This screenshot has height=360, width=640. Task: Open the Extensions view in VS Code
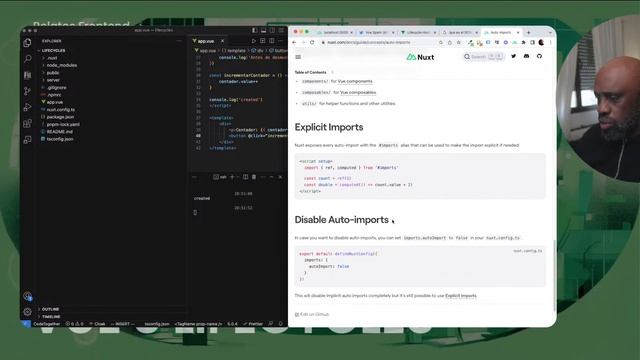click(x=27, y=123)
